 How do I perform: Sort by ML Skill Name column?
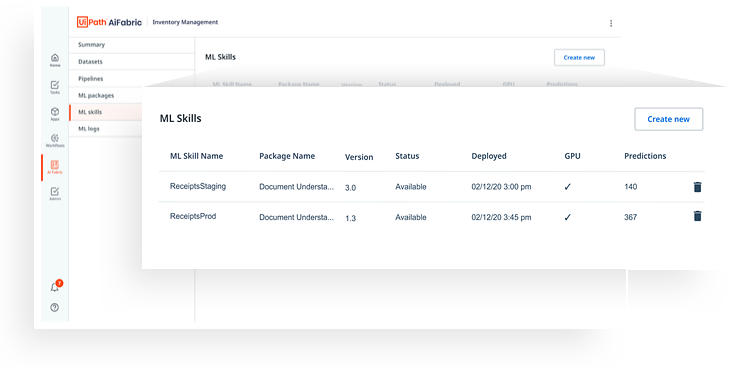pos(196,156)
